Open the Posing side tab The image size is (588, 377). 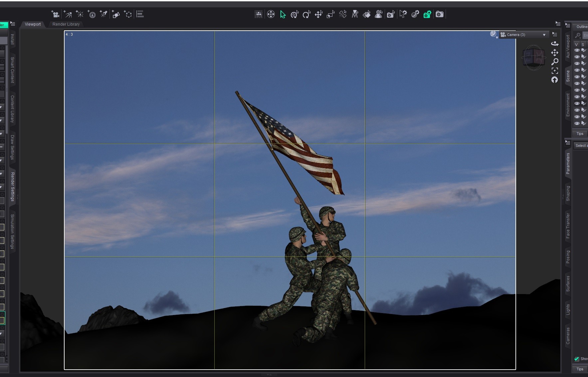pos(568,257)
